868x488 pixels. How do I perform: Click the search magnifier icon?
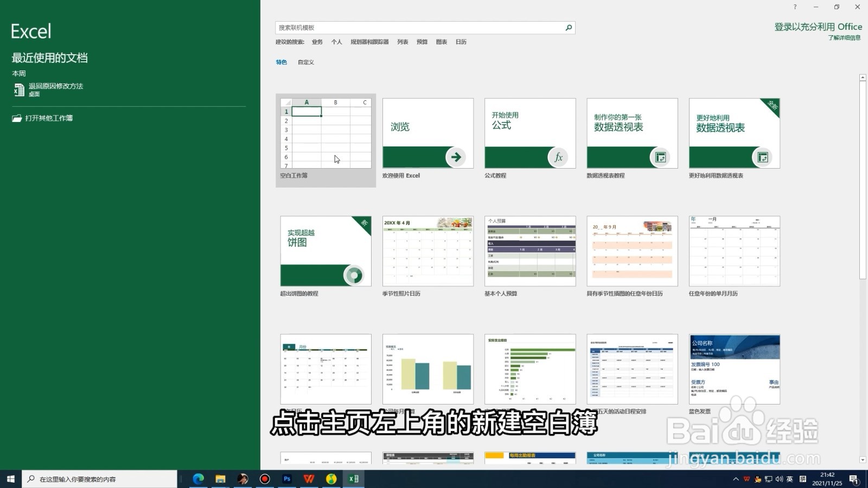pyautogui.click(x=569, y=28)
